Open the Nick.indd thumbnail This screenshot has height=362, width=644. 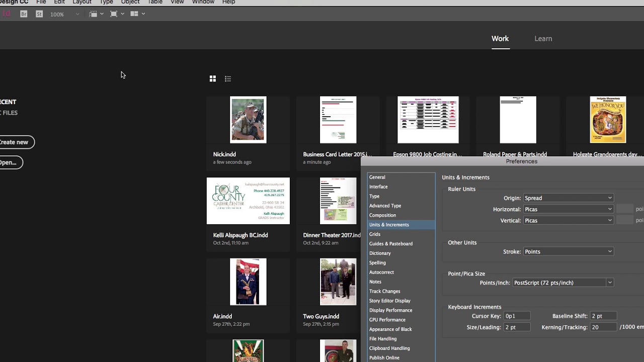click(248, 120)
